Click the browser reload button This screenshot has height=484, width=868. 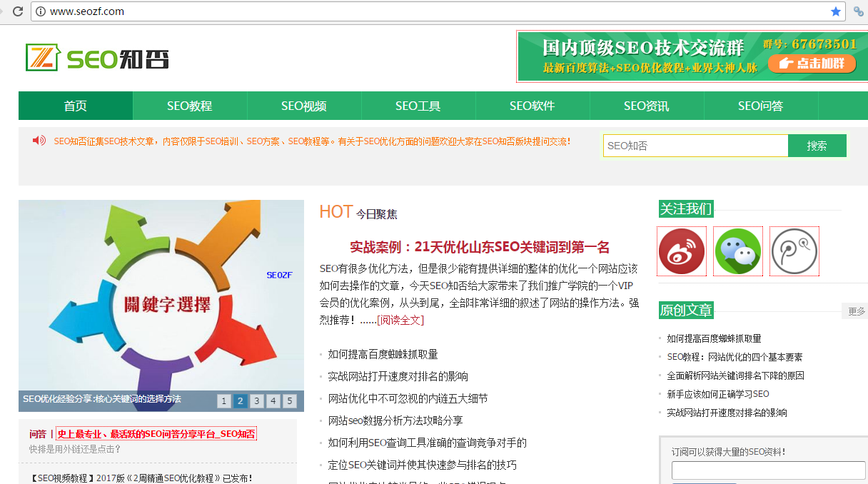18,11
